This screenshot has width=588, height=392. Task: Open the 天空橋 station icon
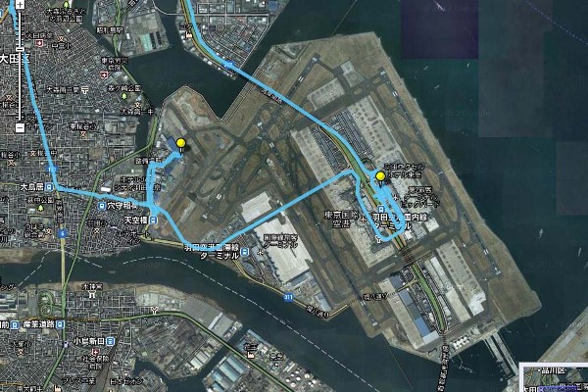tap(154, 220)
